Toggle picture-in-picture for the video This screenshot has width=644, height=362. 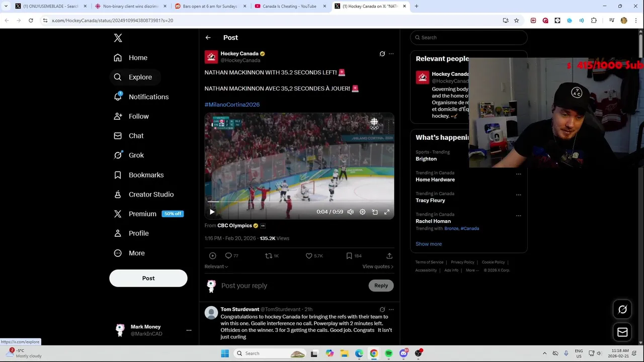(375, 212)
